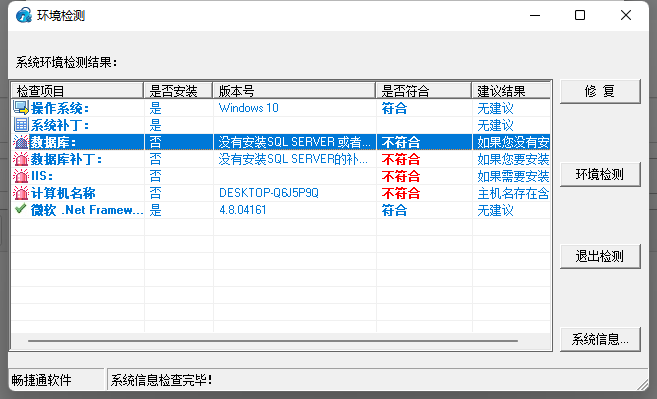Image resolution: width=657 pixels, height=399 pixels.
Task: Click 符合 in the 操作系统 row
Action: click(x=394, y=108)
